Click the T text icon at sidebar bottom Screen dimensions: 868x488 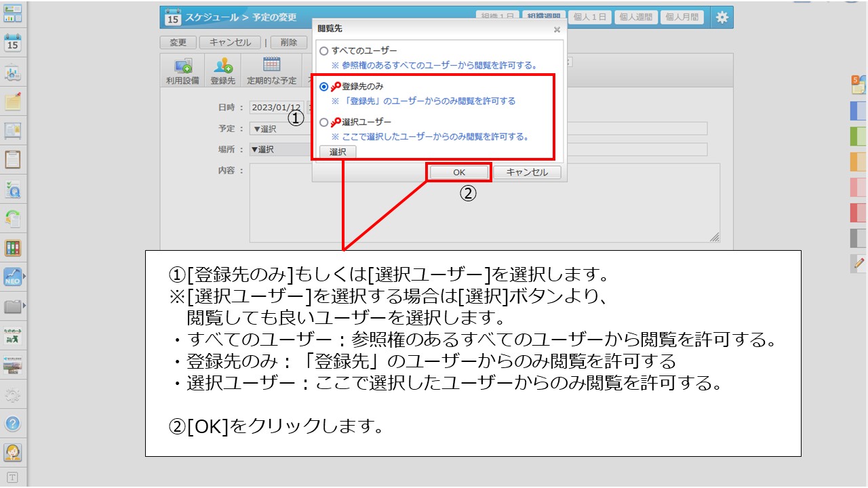pos(13,477)
